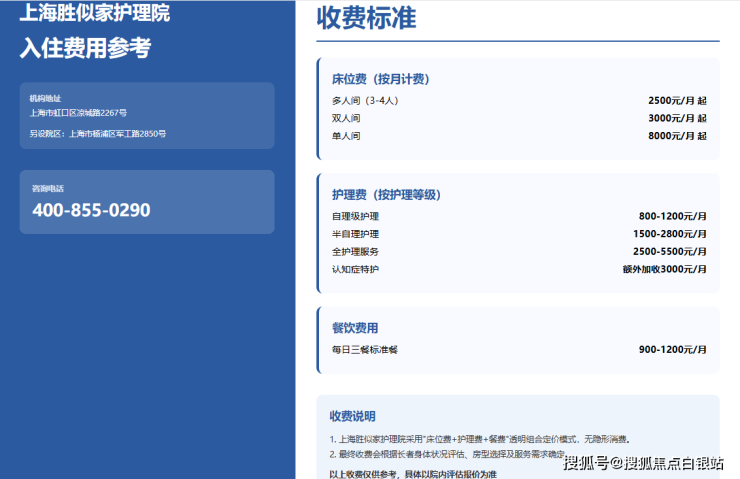
Task: Select the 半自理护理 row label
Action: (355, 234)
